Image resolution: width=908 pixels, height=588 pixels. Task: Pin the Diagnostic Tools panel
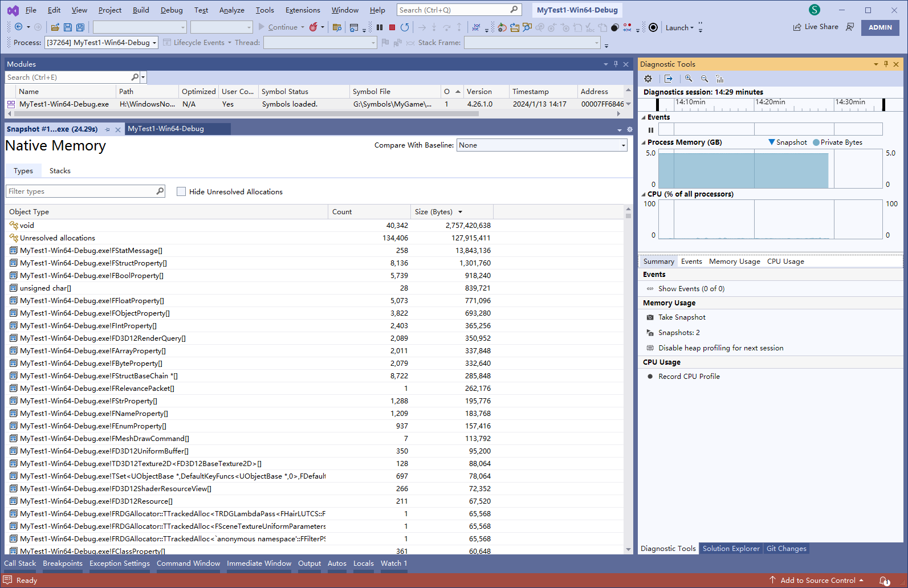coord(886,64)
